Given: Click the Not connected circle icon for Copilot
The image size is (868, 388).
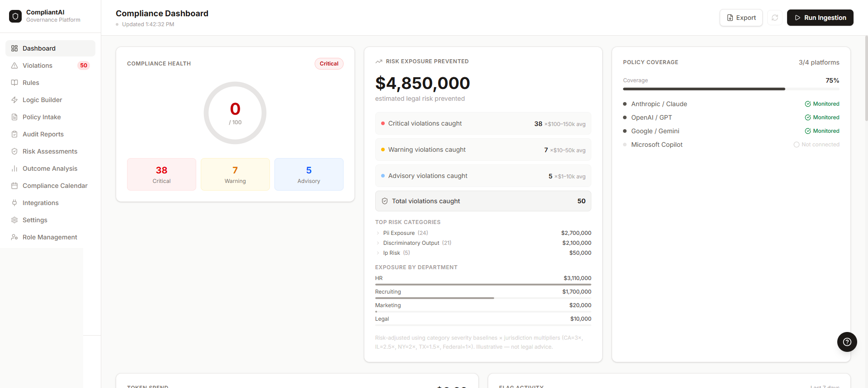Looking at the screenshot, I should click(x=797, y=145).
